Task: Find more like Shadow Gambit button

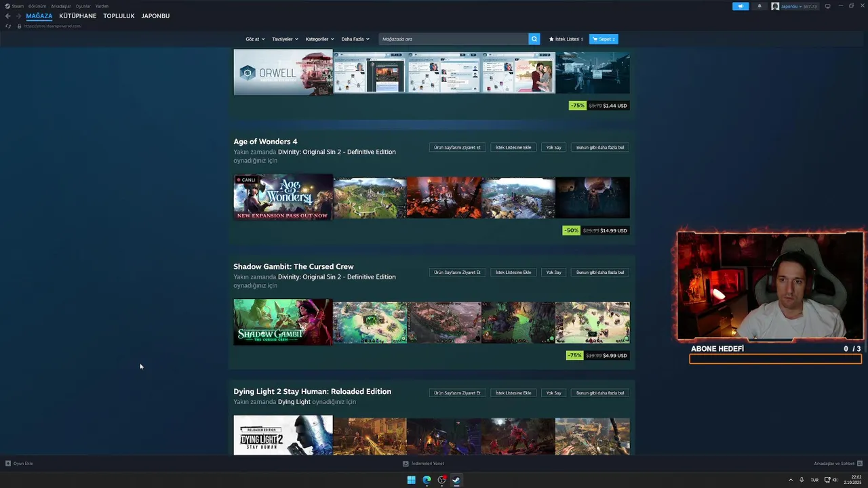Action: pos(600,272)
